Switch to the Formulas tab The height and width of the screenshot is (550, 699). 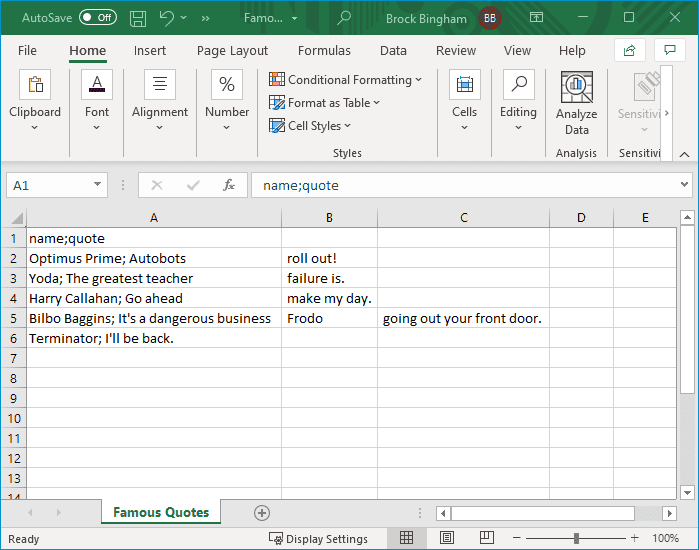pos(324,50)
